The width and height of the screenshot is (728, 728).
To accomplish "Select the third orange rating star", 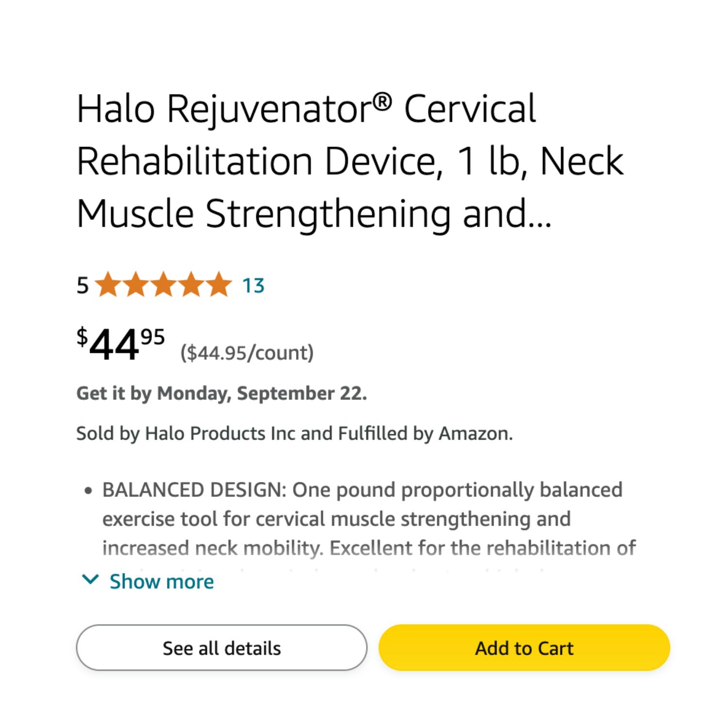I will tap(164, 284).
